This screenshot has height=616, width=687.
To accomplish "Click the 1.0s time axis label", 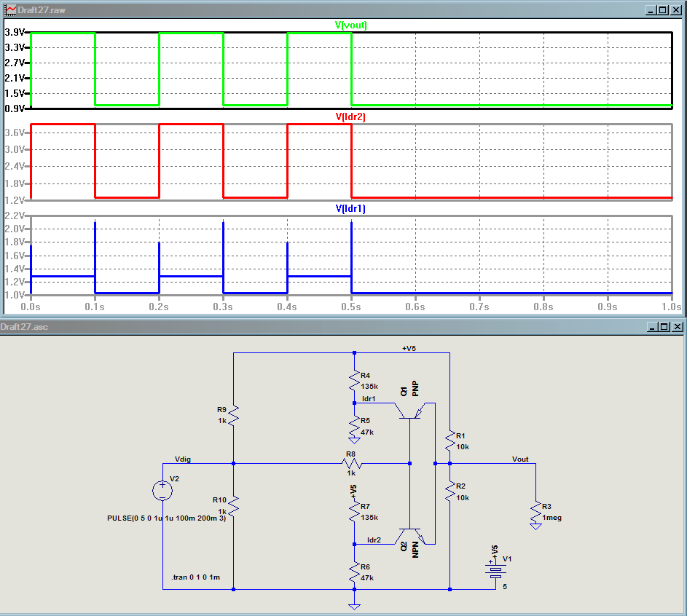I will (x=671, y=307).
